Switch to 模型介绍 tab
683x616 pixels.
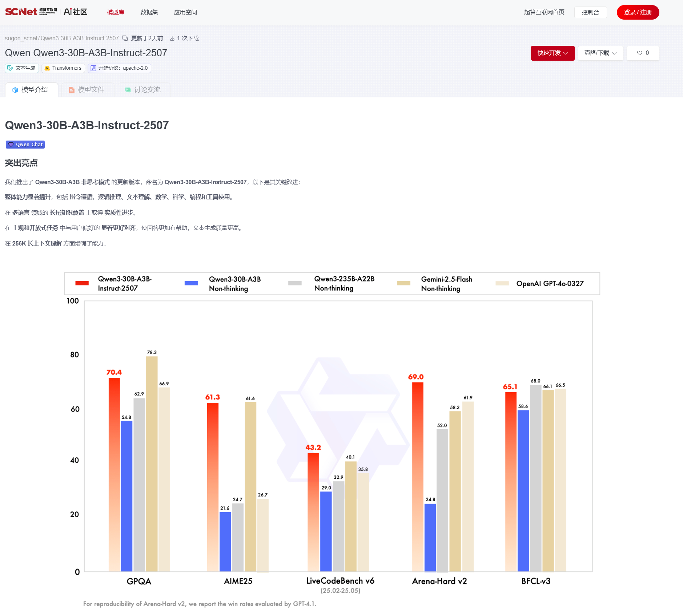pyautogui.click(x=32, y=90)
